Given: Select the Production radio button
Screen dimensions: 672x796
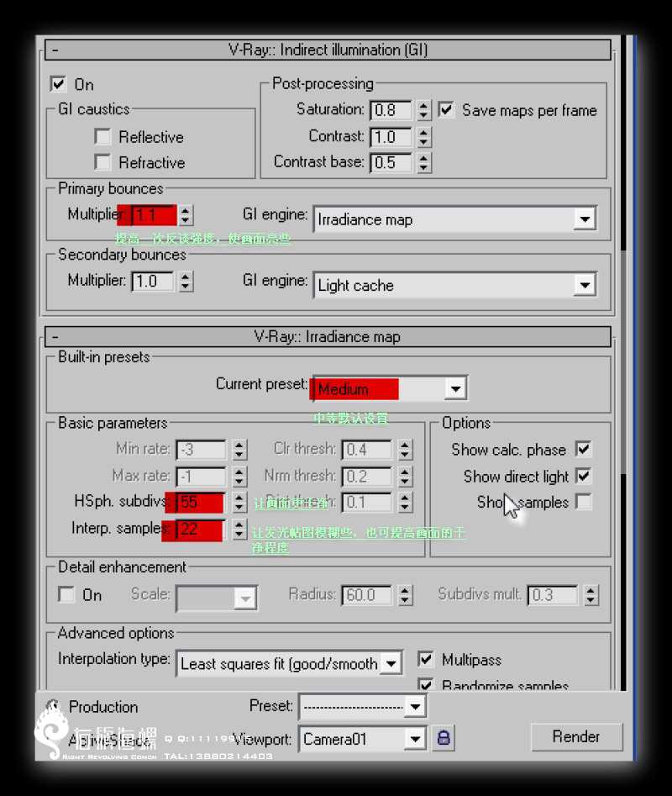Looking at the screenshot, I should click(x=53, y=706).
